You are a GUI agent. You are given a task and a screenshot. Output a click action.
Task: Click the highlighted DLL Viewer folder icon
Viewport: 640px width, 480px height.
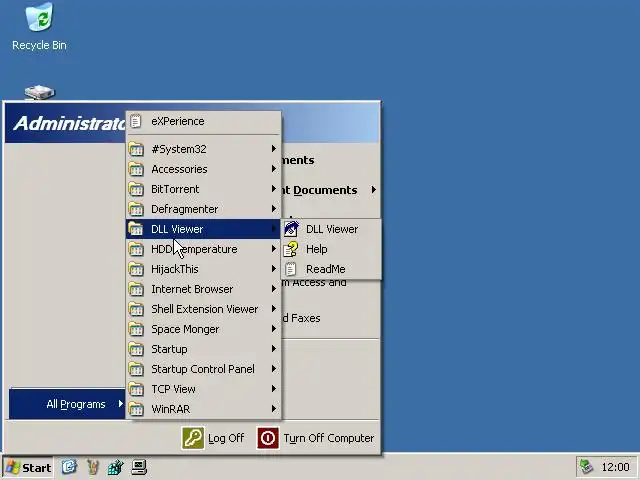coord(136,229)
